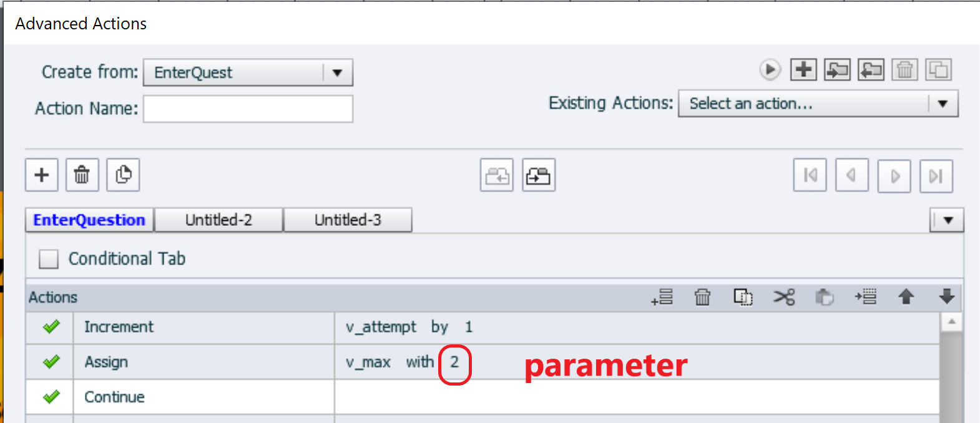Switch to the Untitled-2 tab
The width and height of the screenshot is (980, 423).
tap(218, 220)
